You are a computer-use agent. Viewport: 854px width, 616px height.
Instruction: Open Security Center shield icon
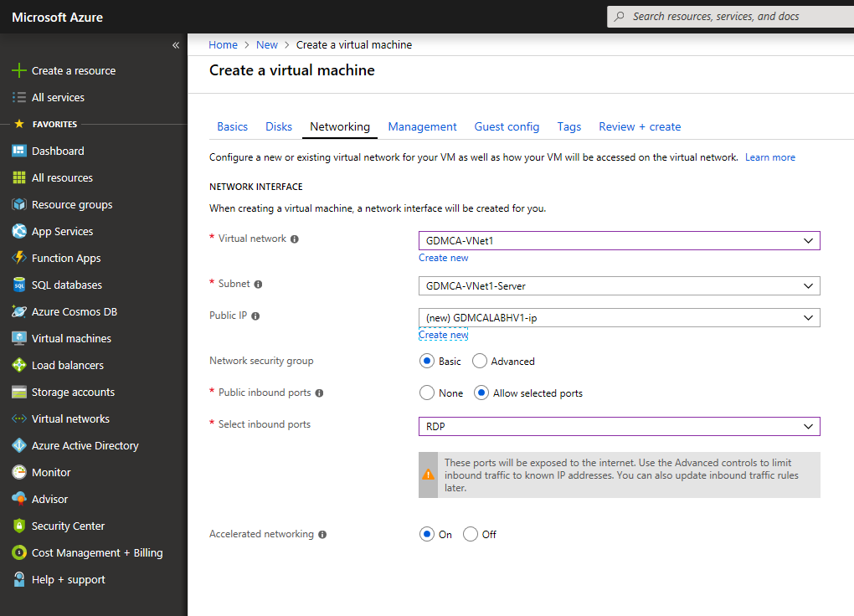[x=19, y=526]
